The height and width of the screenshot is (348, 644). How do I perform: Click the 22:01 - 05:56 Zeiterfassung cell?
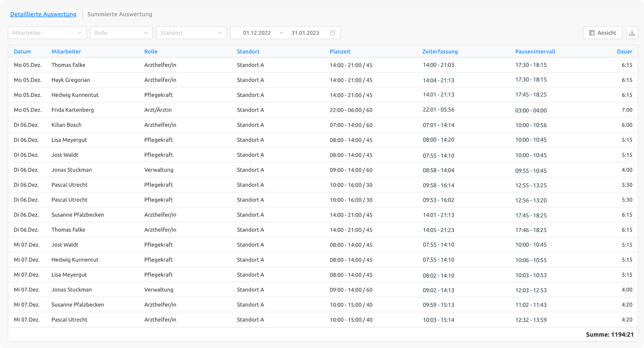pyautogui.click(x=438, y=110)
